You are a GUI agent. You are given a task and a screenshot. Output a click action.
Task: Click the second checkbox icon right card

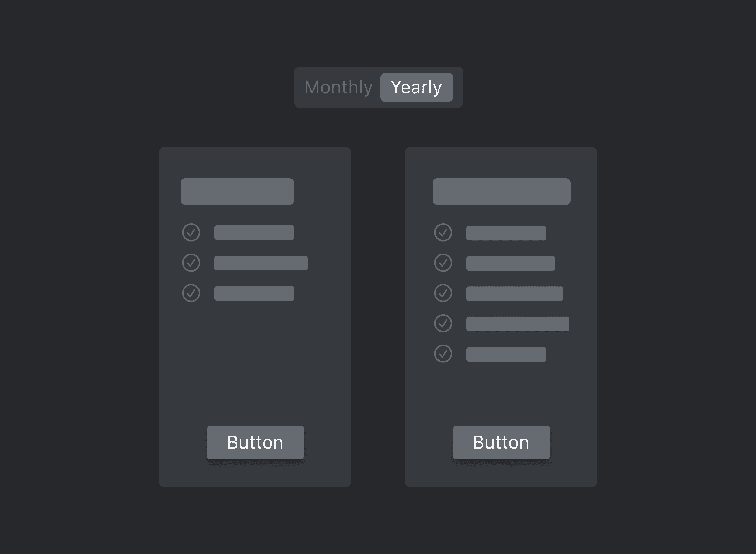443,263
